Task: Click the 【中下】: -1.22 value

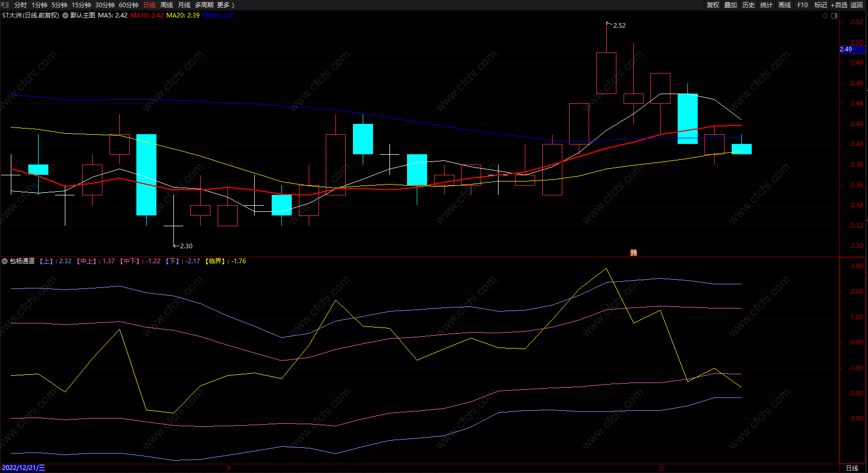Action: pos(140,261)
